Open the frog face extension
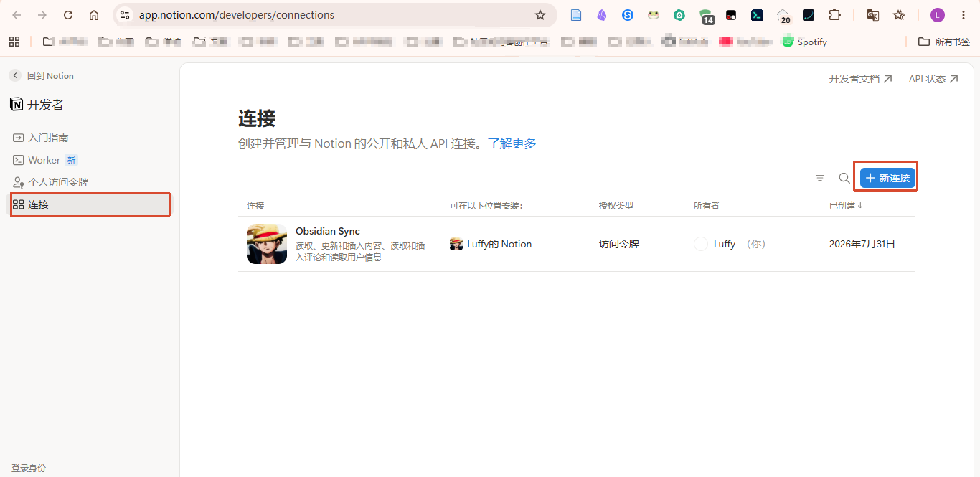980x477 pixels. pos(654,15)
